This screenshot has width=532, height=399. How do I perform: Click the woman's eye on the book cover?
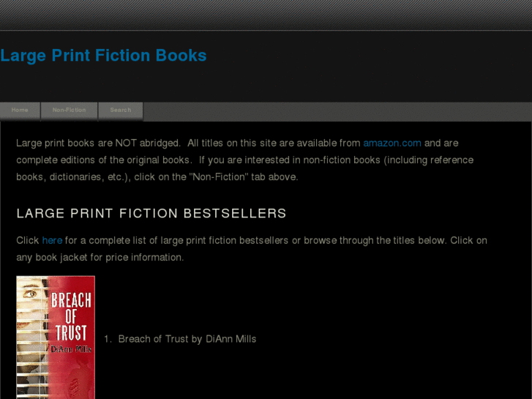pos(30,294)
